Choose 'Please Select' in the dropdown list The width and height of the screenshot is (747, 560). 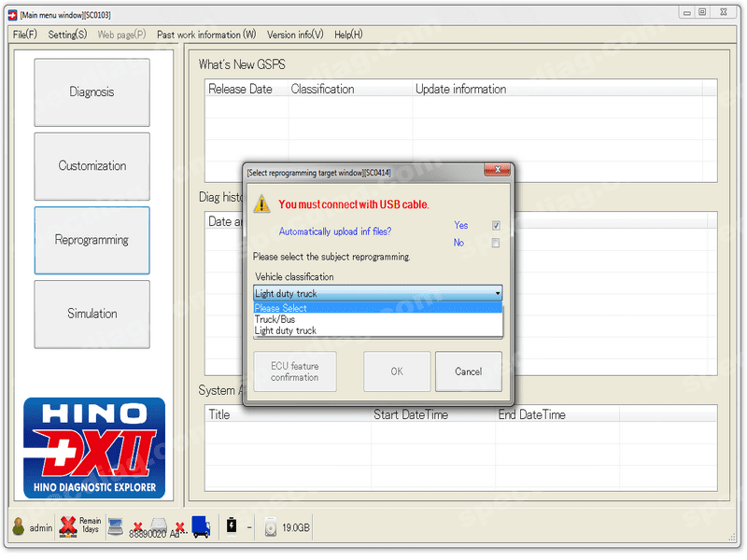coord(378,308)
